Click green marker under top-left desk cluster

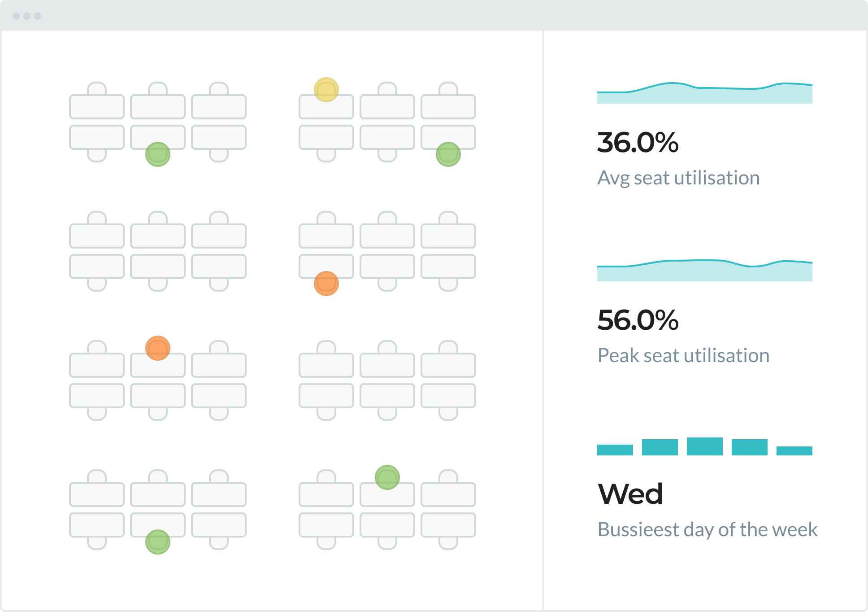coord(157,154)
